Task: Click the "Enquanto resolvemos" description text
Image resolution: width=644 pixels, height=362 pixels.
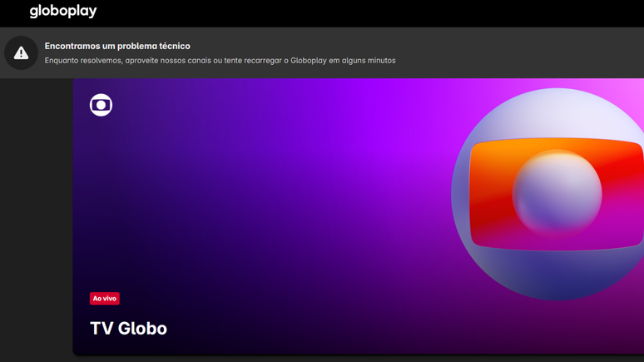Action: [x=83, y=61]
